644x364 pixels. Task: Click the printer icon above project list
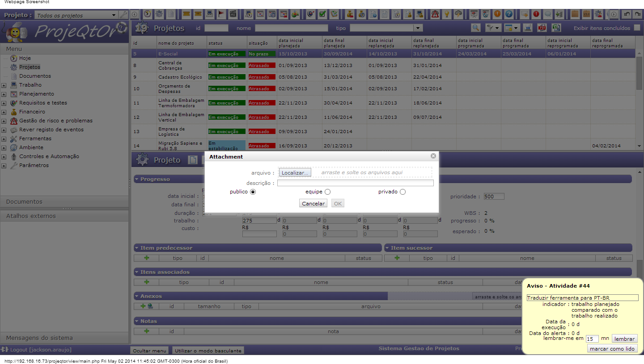[x=528, y=28]
